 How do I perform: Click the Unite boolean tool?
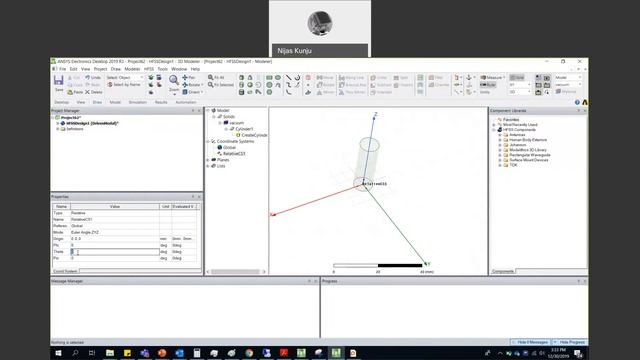point(378,78)
